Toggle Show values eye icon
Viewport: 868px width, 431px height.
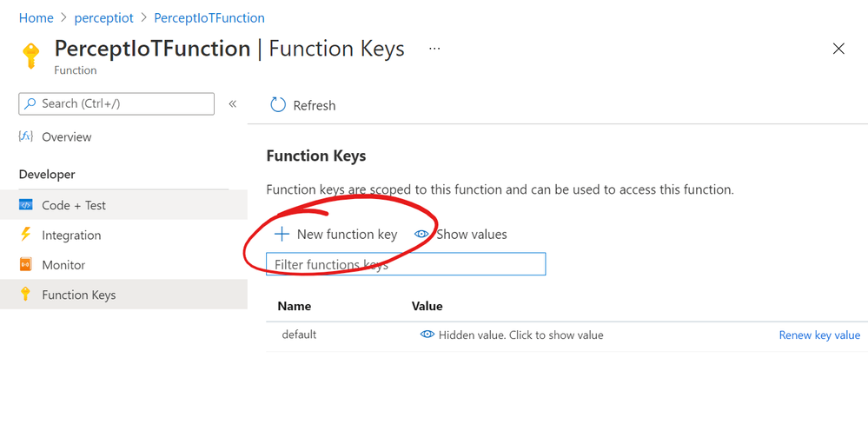tap(422, 234)
